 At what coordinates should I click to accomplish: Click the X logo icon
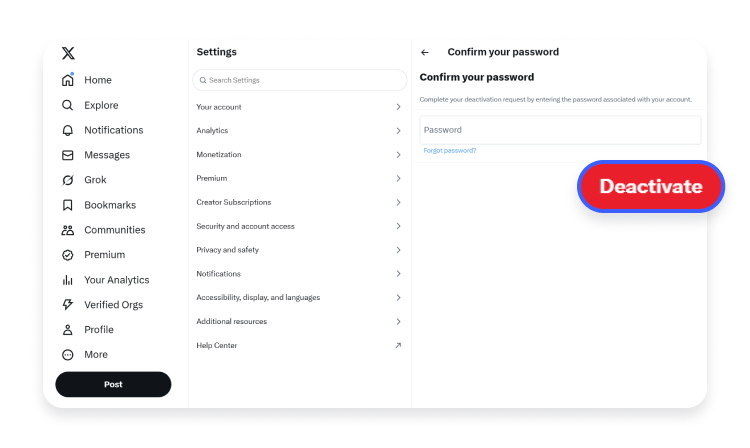click(x=68, y=54)
